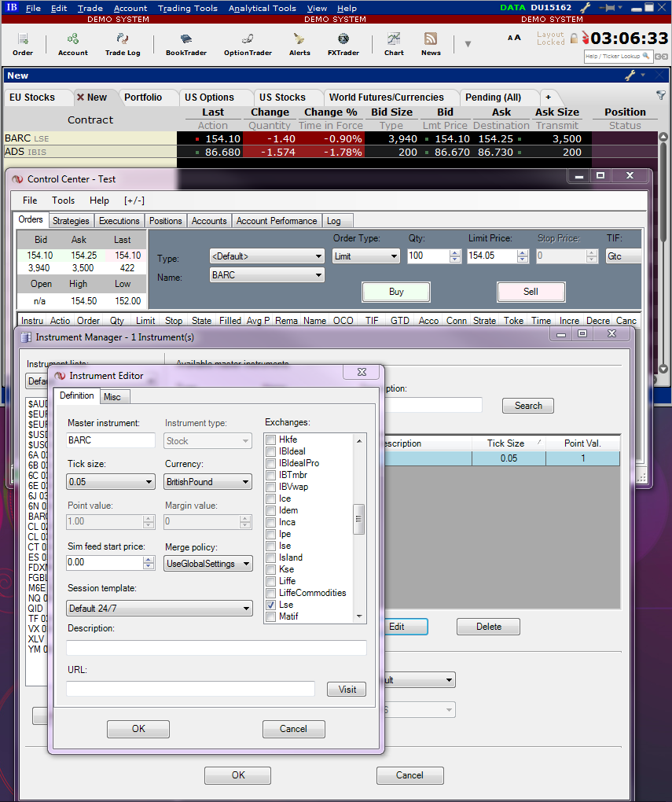Open the Currency BritishPound dropdown
672x802 pixels.
click(207, 482)
